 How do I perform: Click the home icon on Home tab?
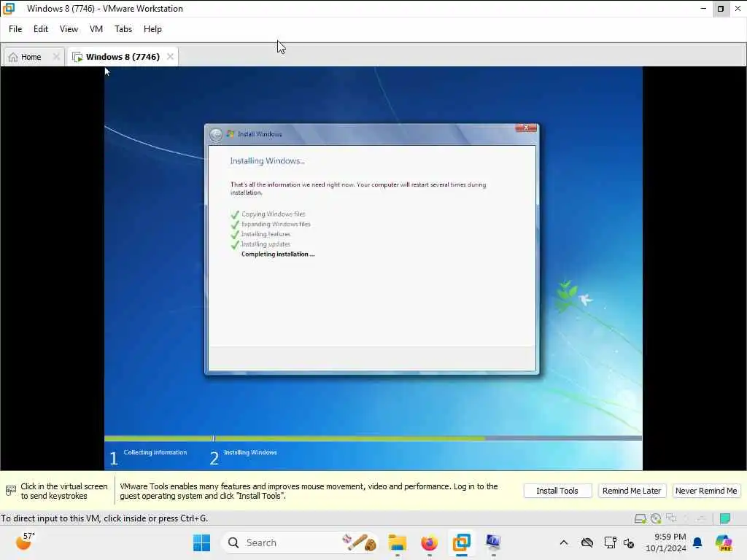pyautogui.click(x=13, y=57)
